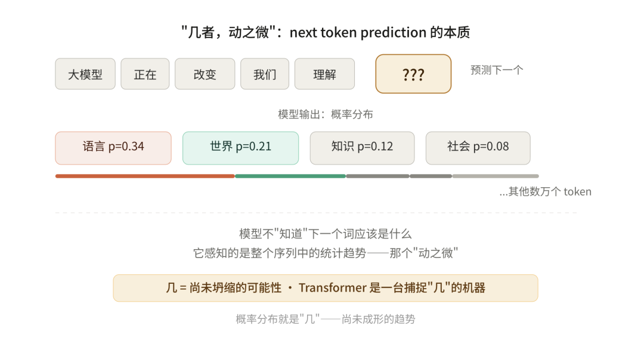Click the line 模型不"知道"下一个词应该是什么
The image size is (644, 344).
(x=326, y=234)
